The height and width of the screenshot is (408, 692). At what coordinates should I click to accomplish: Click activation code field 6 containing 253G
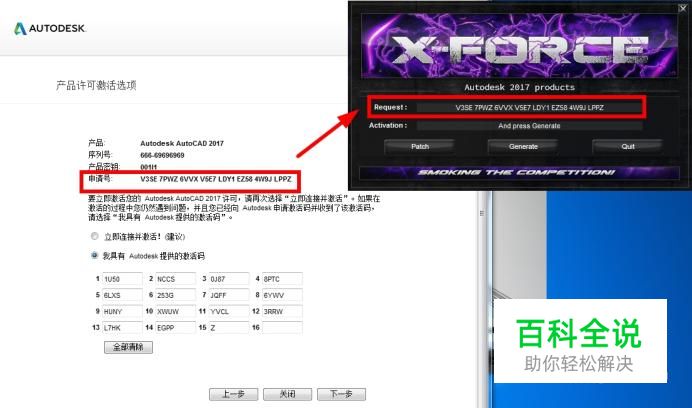[x=176, y=295]
